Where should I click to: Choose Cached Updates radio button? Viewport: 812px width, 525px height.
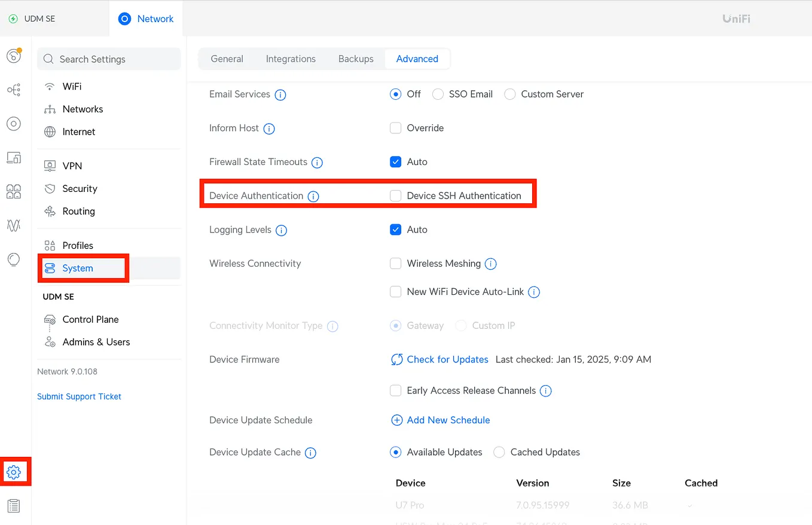pos(499,452)
